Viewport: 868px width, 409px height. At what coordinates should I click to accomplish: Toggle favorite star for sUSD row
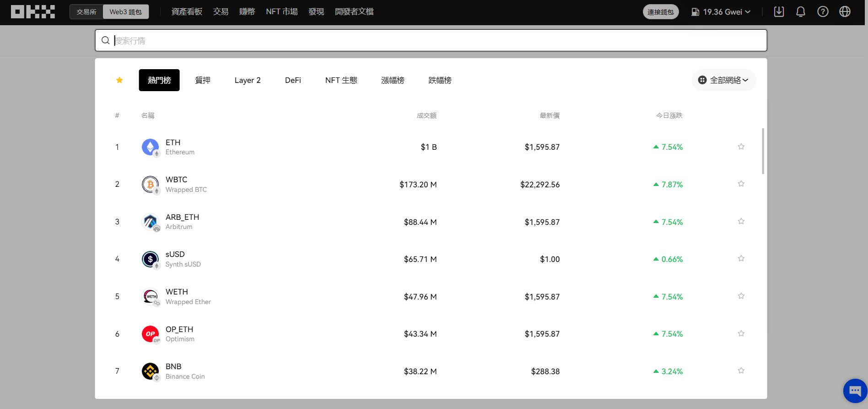(x=741, y=259)
